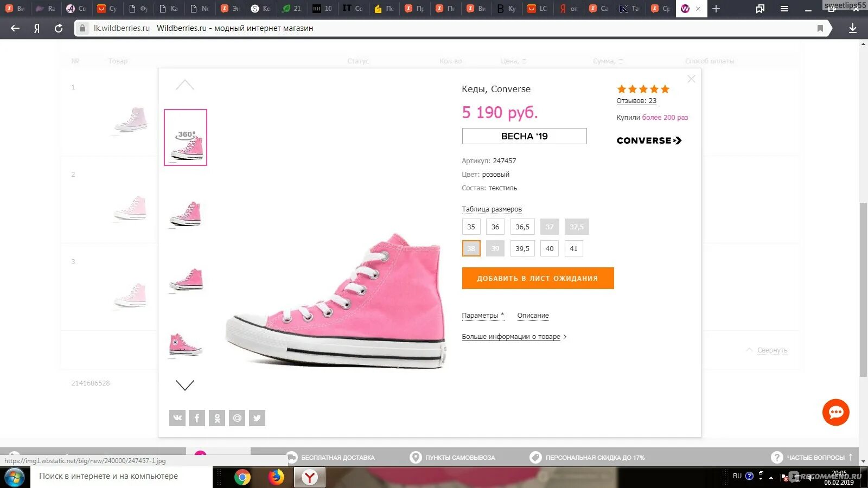868x488 pixels.
Task: Open Windows Start menu
Action: tap(15, 478)
